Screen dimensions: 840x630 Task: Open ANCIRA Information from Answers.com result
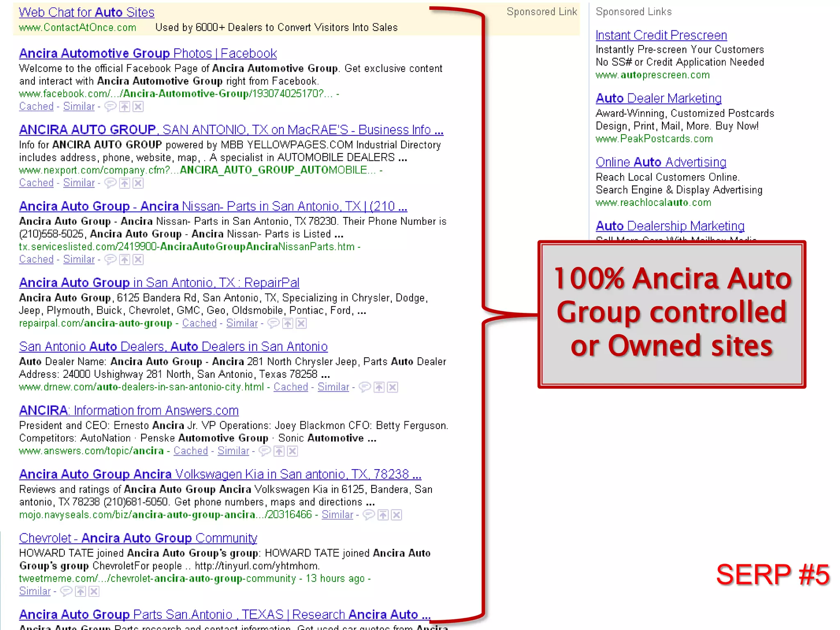(129, 411)
